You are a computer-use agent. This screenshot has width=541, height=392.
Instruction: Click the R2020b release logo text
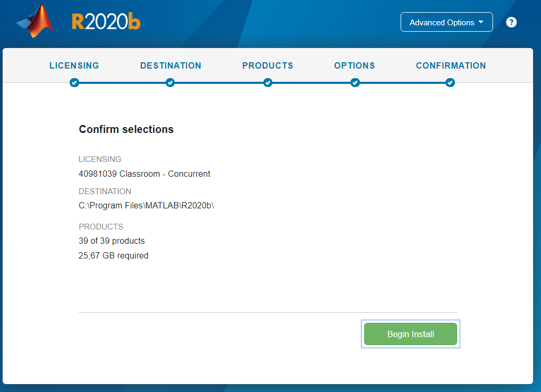click(x=106, y=22)
